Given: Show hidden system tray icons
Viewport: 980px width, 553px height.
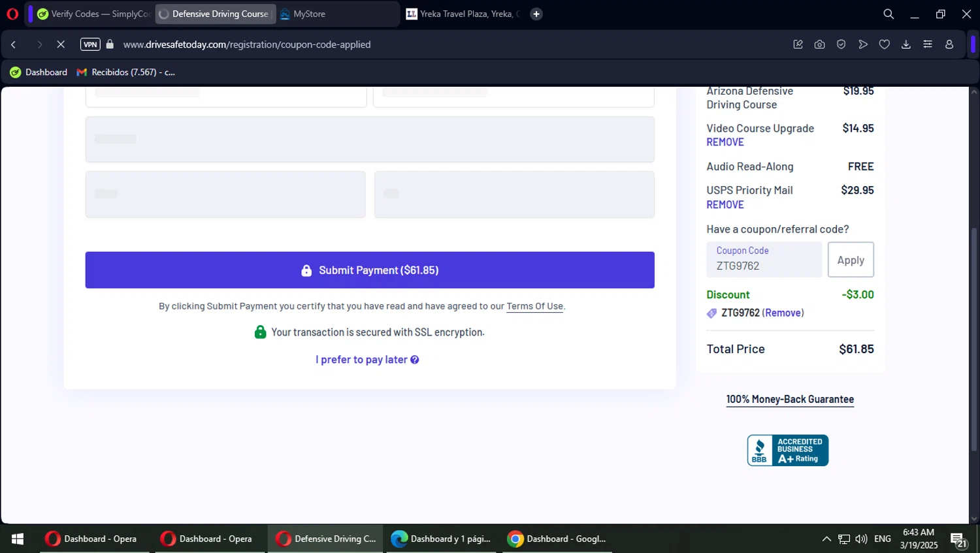Looking at the screenshot, I should pyautogui.click(x=826, y=539).
